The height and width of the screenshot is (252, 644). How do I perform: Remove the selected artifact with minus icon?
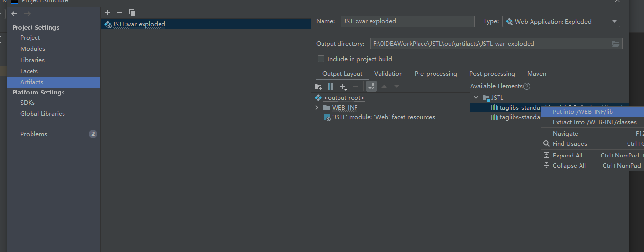pyautogui.click(x=120, y=13)
